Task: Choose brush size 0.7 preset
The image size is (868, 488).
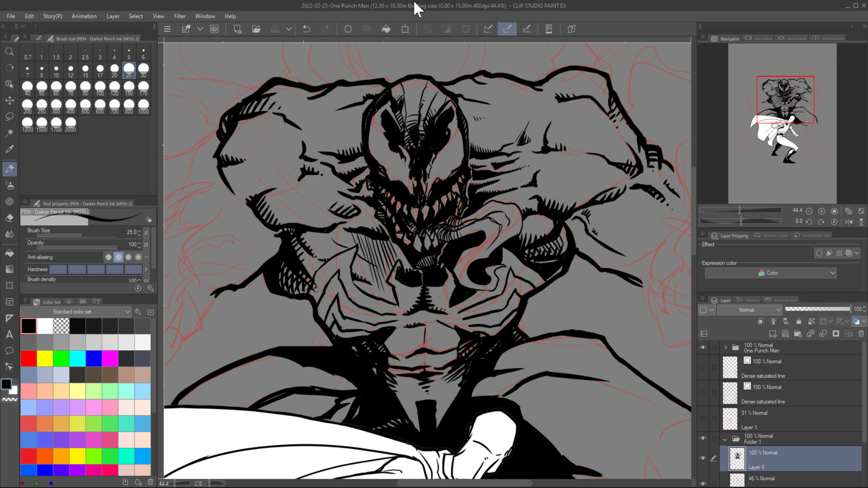Action: (27, 52)
